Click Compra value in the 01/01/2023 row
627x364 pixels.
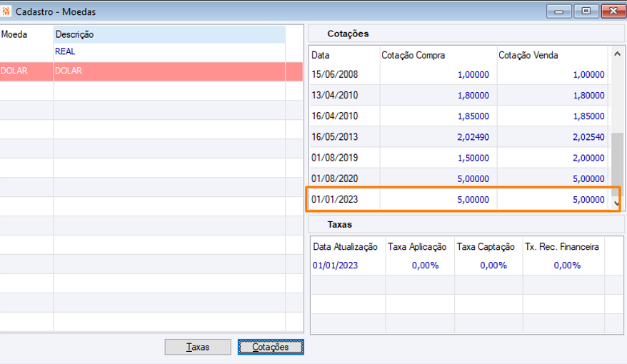[473, 199]
